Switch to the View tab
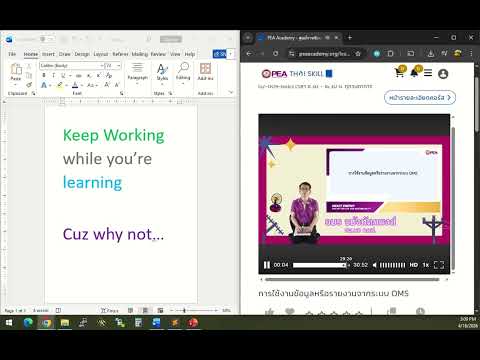Image resolution: width=480 pixels, height=360 pixels. pos(175,54)
